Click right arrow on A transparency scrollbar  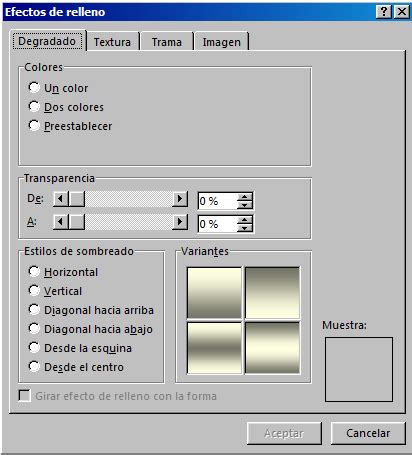tap(180, 222)
